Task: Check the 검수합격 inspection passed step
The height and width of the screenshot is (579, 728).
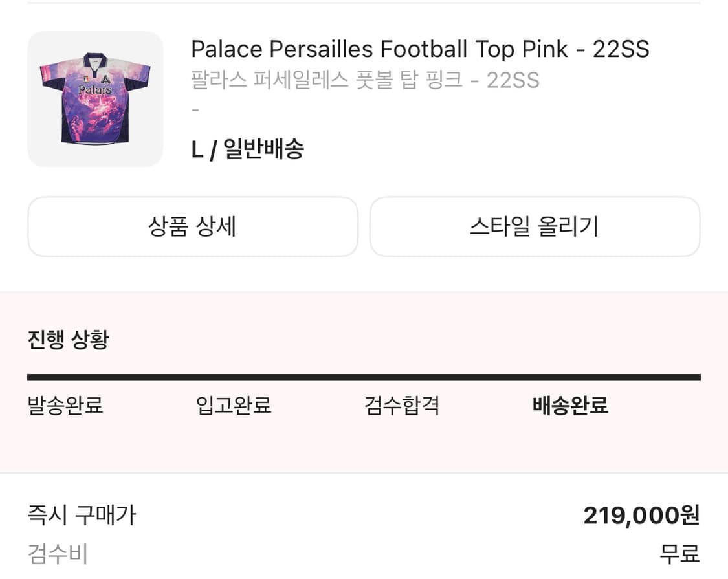Action: pyautogui.click(x=401, y=406)
